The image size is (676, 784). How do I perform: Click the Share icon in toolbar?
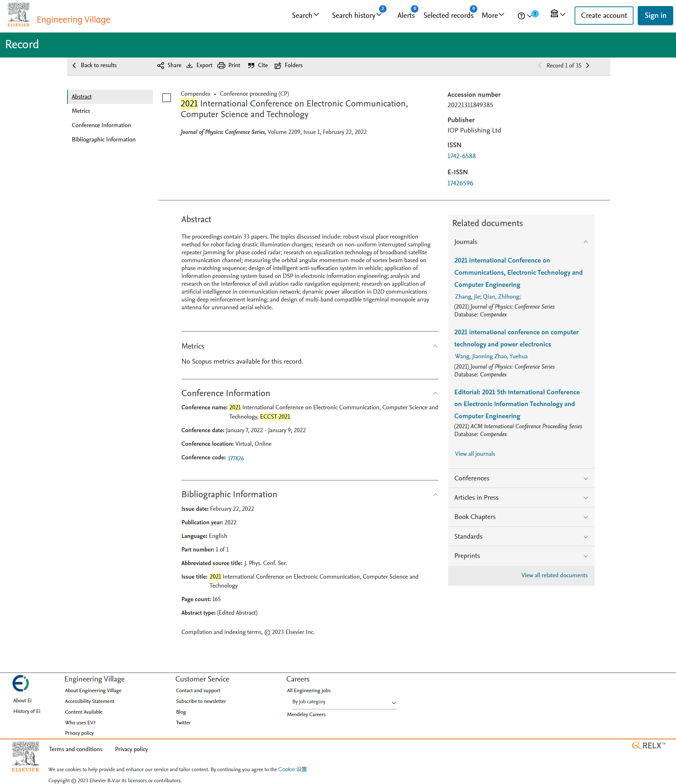coord(161,65)
